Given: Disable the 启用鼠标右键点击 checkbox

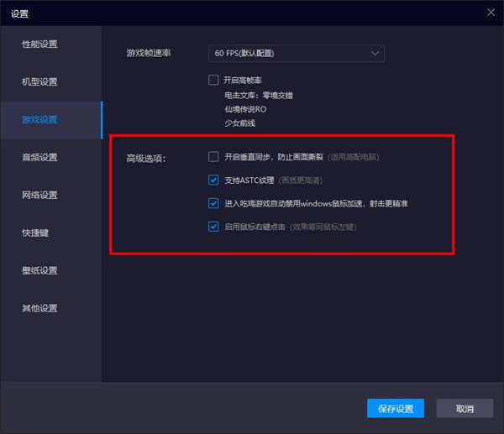Looking at the screenshot, I should tap(213, 227).
